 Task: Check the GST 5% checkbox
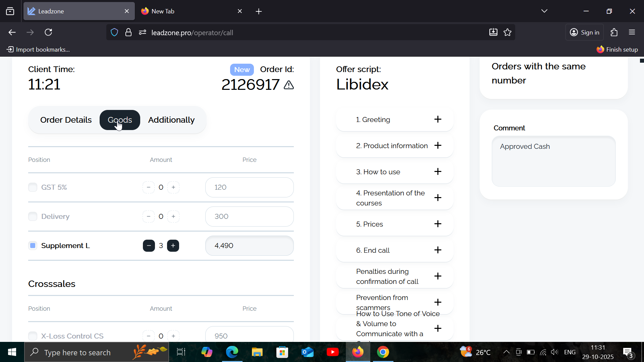[x=33, y=187]
